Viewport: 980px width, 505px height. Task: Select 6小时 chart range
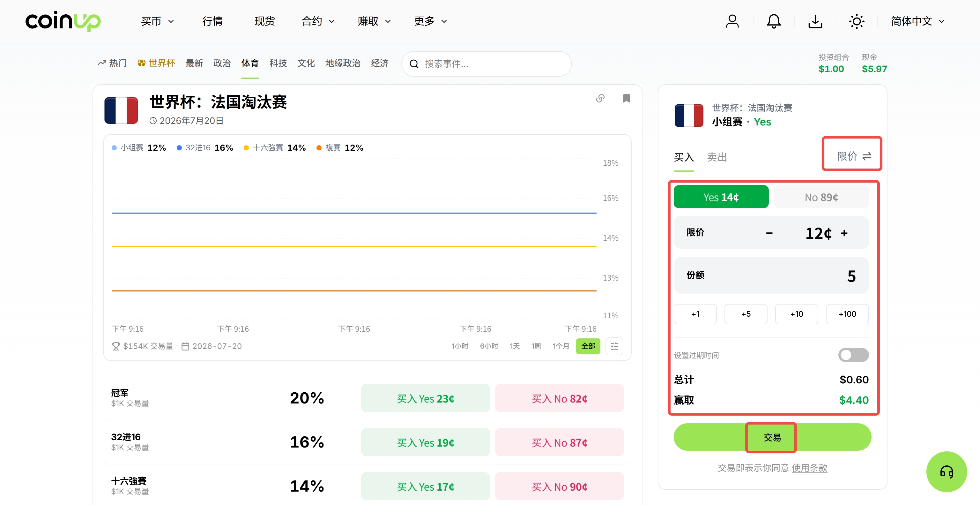pos(489,346)
